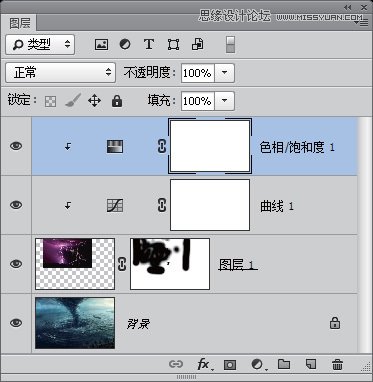Select the 曲线 1 layer mask thumbnail
The width and height of the screenshot is (373, 382).
(x=210, y=205)
